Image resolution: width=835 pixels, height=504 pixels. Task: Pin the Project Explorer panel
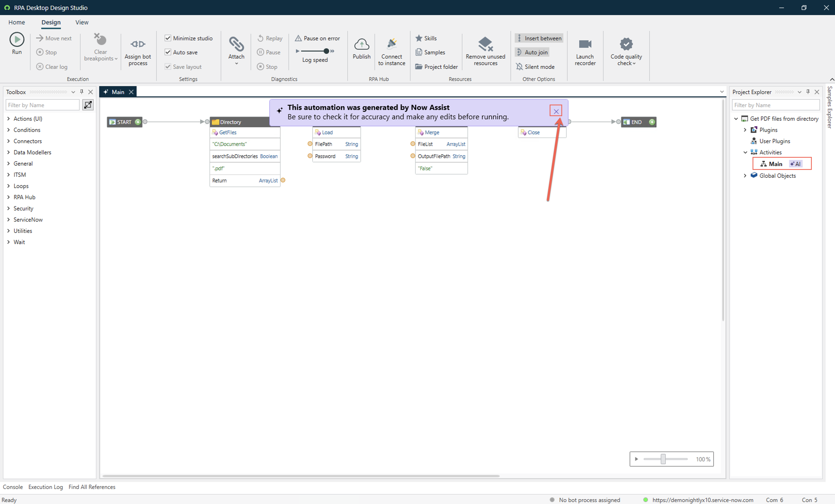pyautogui.click(x=808, y=92)
